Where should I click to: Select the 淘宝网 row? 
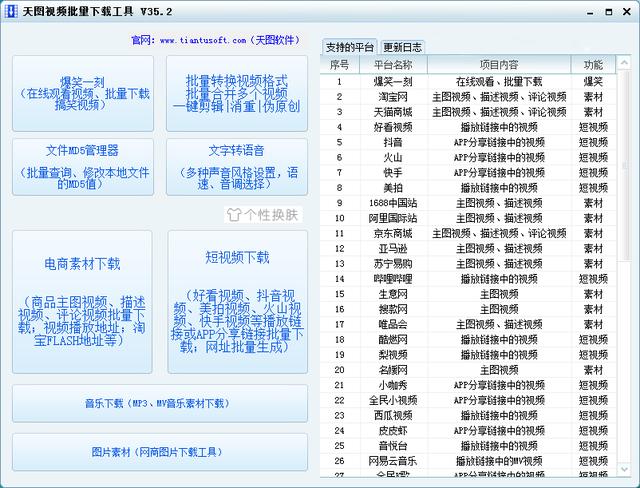[468, 97]
